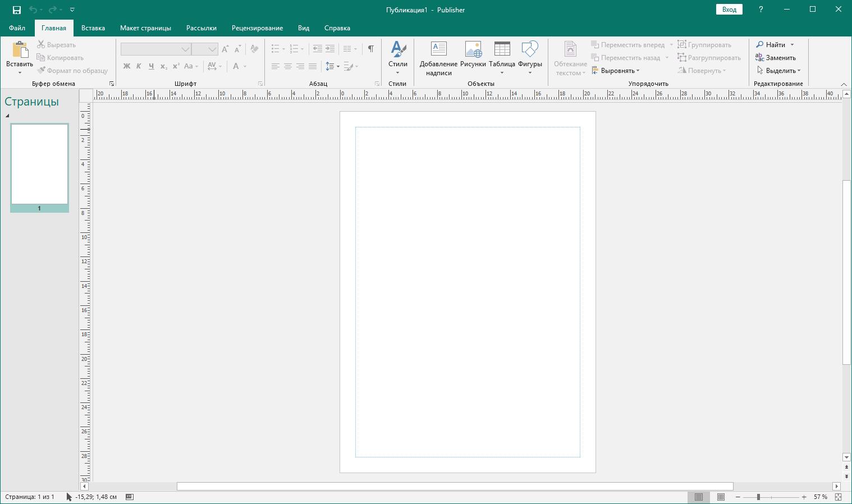
Task: Switch to Макет страницы tab
Action: [145, 28]
